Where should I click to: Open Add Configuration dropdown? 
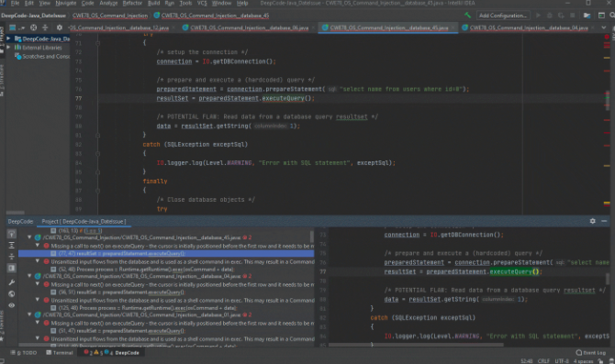coord(503,16)
